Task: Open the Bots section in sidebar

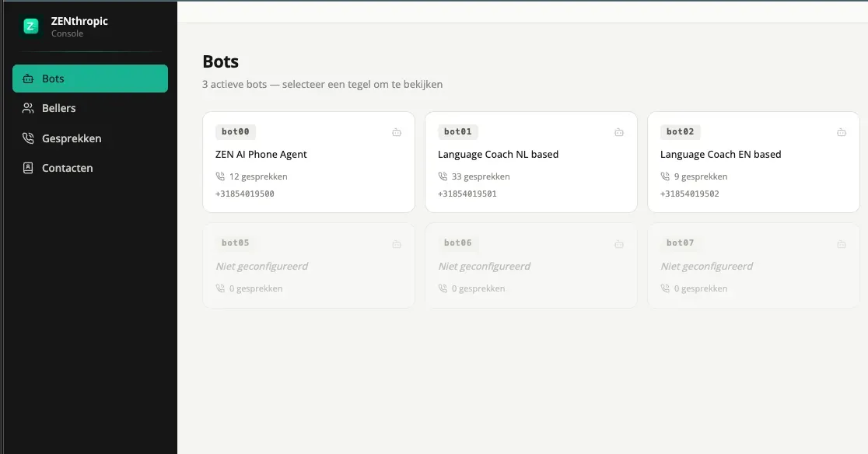Action: click(x=90, y=79)
